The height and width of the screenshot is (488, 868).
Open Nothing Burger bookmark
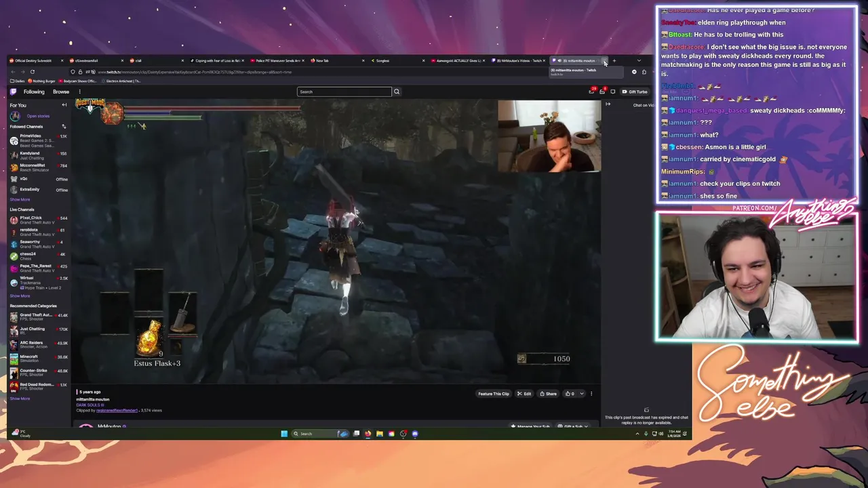click(x=41, y=81)
